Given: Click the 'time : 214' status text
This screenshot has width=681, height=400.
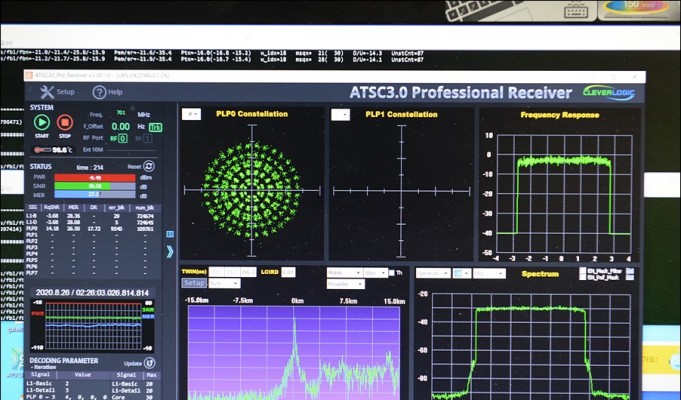Looking at the screenshot, I should (x=90, y=167).
